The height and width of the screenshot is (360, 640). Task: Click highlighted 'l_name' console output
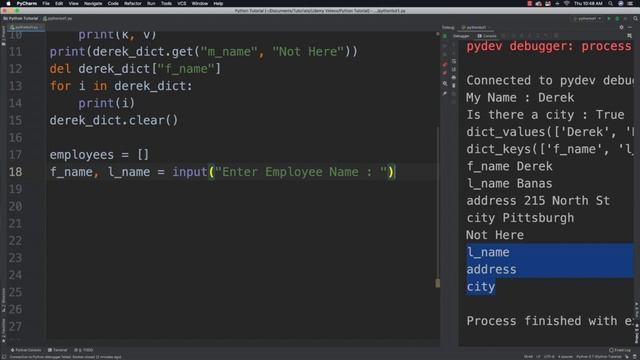pyautogui.click(x=488, y=252)
